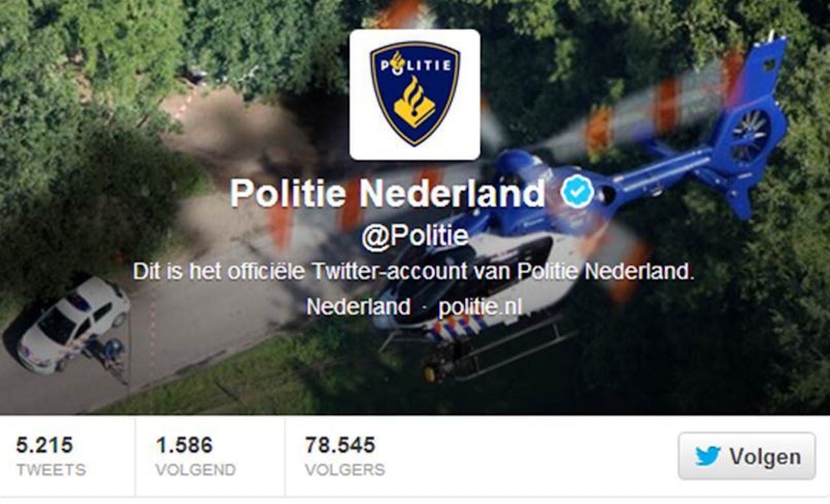
Task: Click the Politie Nederland profile name
Action: pos(388,193)
